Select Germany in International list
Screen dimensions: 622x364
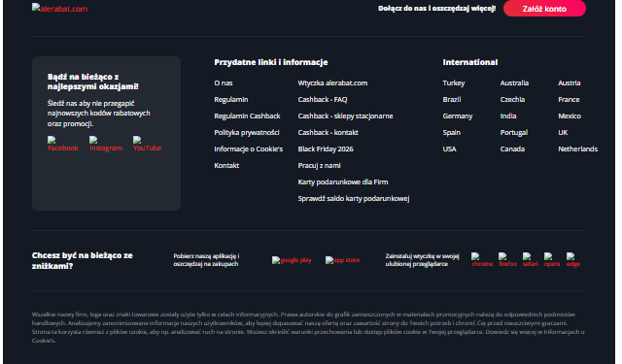coord(458,116)
